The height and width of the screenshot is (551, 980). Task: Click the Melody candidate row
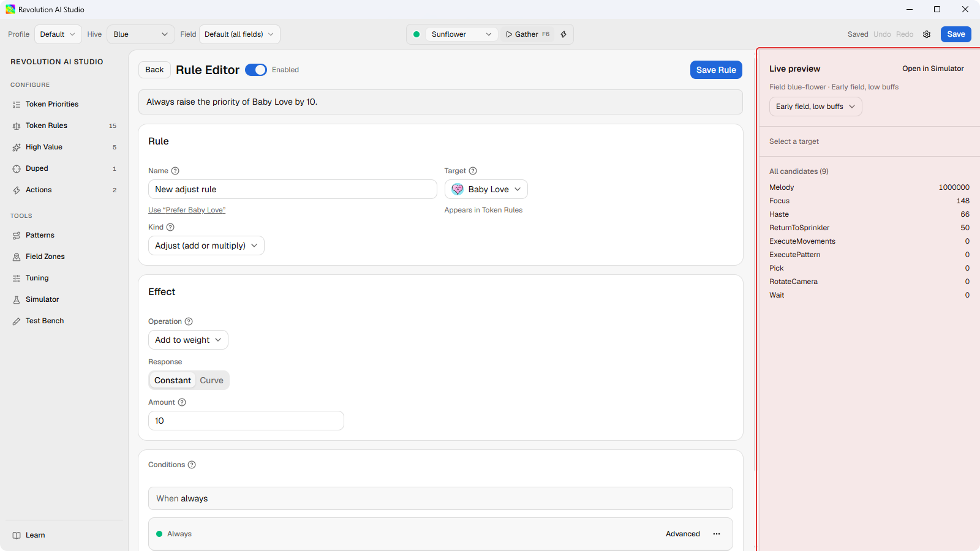point(869,187)
